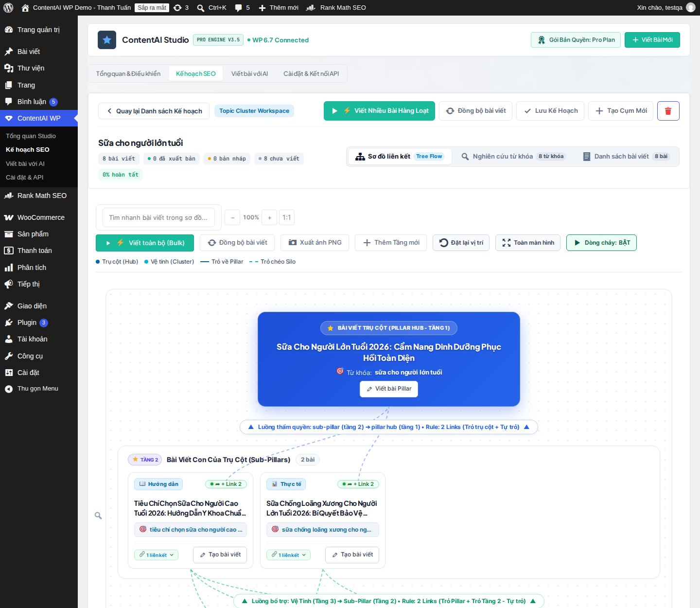Click the Viết bài Pillar button
This screenshot has width=700, height=608.
click(389, 389)
